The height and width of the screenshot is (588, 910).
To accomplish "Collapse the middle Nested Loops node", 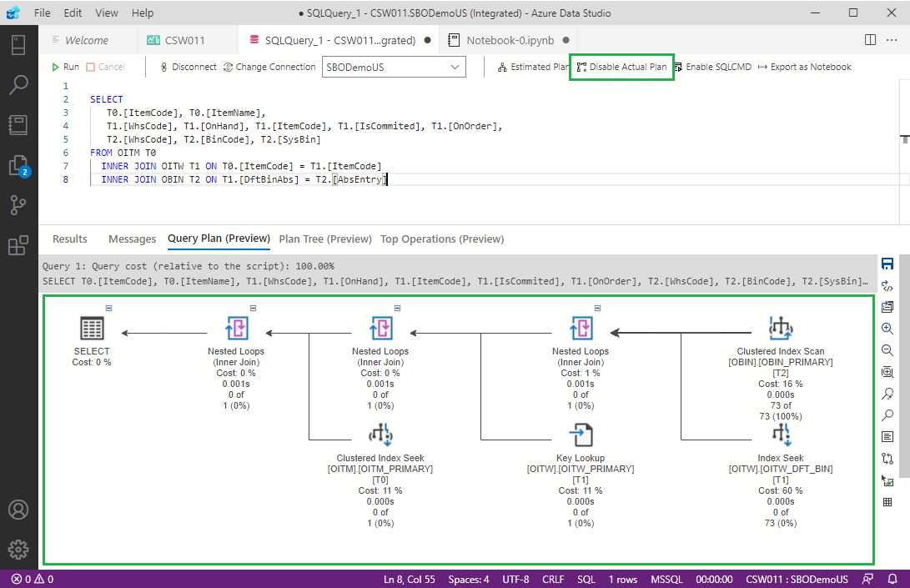I will pos(398,309).
